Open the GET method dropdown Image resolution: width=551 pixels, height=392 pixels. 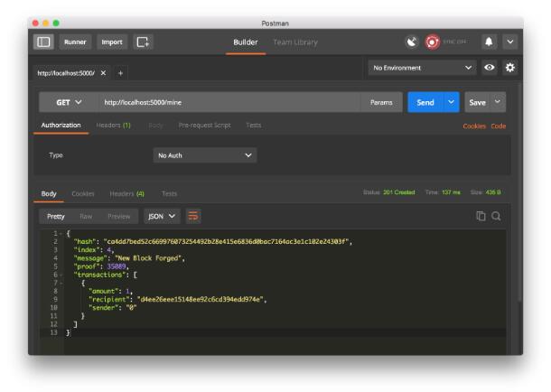tap(69, 102)
